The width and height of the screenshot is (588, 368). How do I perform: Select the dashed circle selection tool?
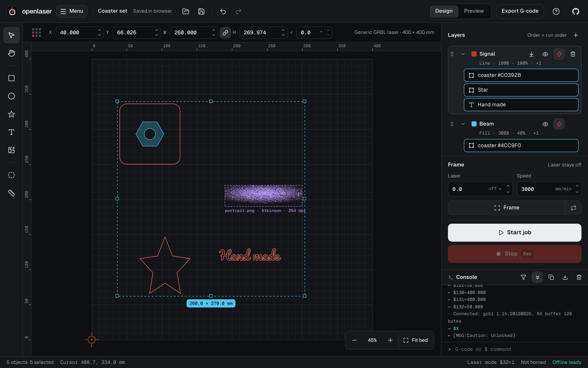(11, 175)
